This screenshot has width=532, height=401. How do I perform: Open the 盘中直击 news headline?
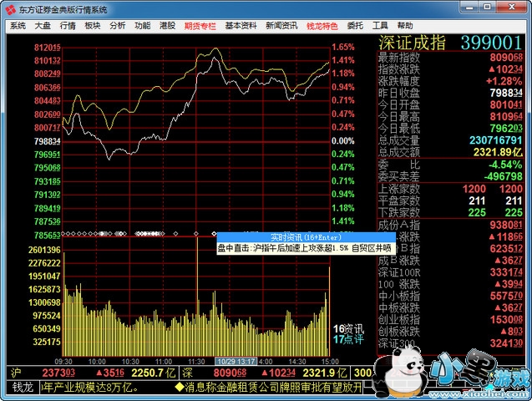(304, 248)
